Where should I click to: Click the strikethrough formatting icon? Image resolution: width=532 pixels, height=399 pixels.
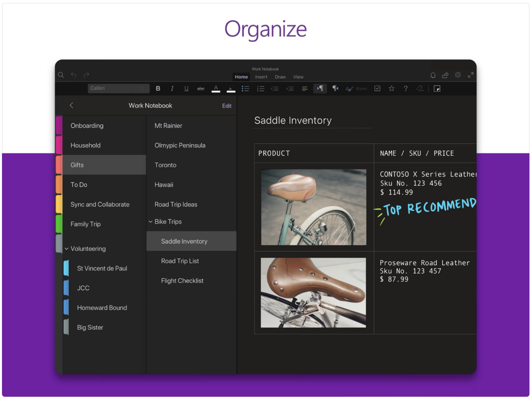click(200, 88)
